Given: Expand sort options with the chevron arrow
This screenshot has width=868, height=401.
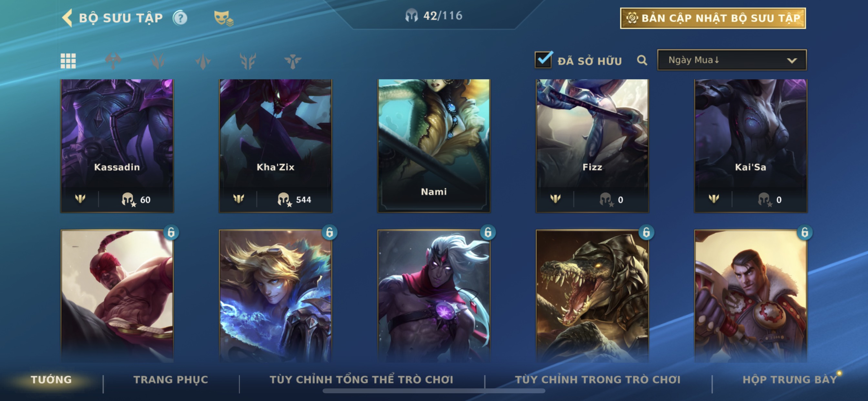Looking at the screenshot, I should point(792,61).
